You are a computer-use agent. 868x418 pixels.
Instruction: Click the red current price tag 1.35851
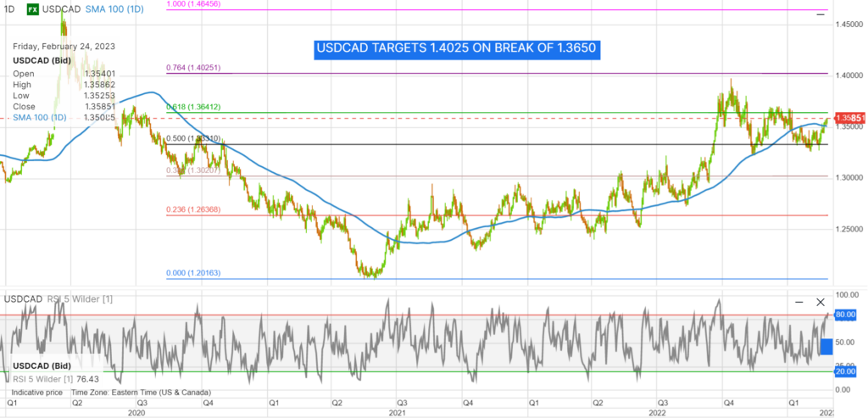point(850,118)
